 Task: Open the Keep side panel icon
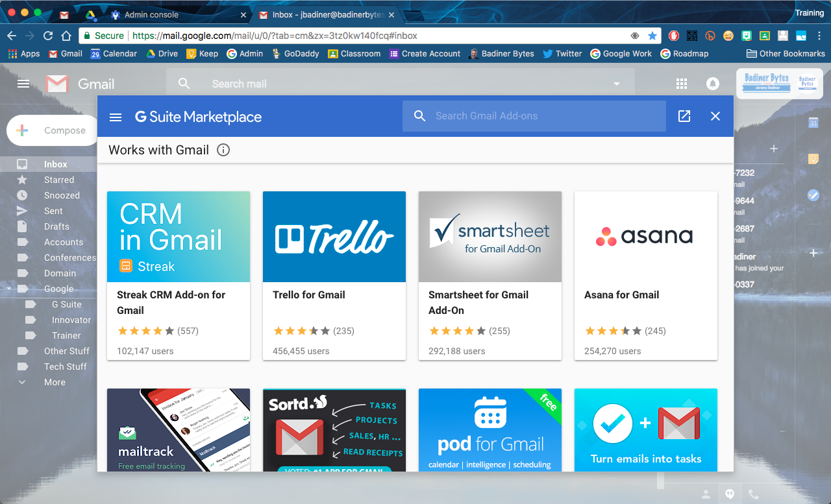(x=813, y=159)
